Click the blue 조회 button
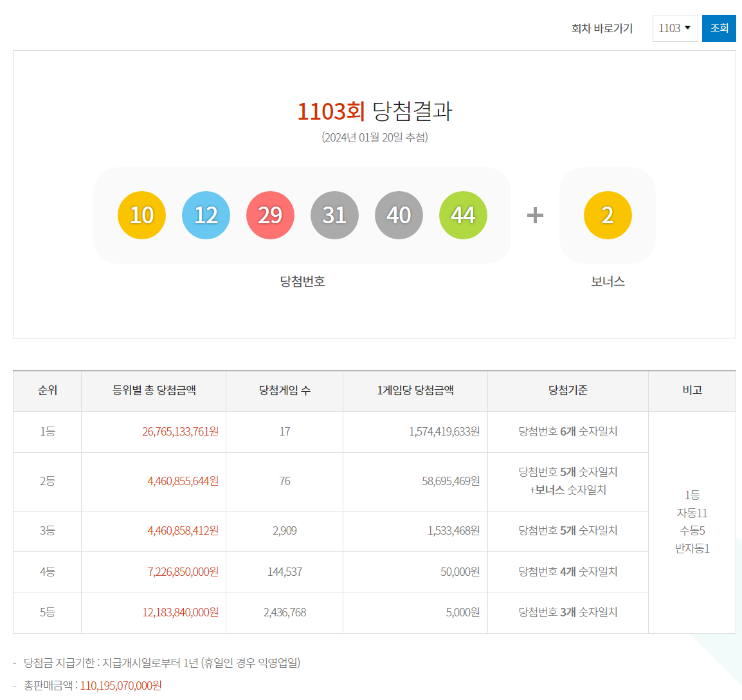 (x=719, y=28)
